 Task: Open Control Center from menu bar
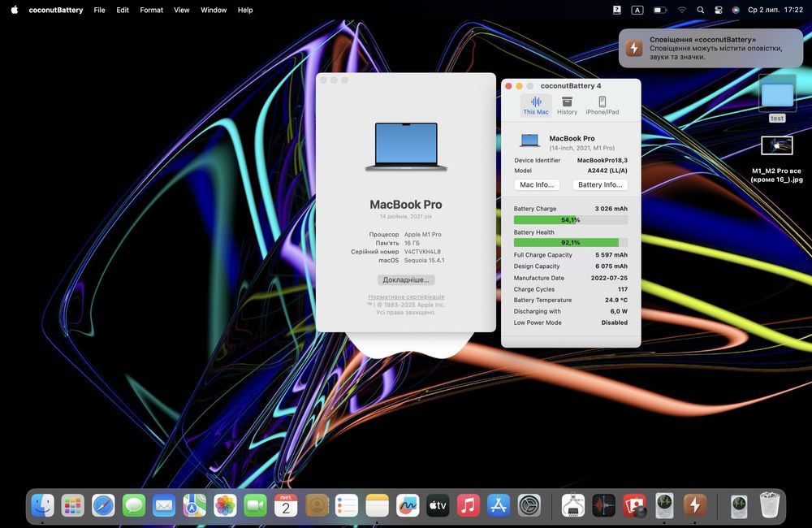click(x=719, y=10)
